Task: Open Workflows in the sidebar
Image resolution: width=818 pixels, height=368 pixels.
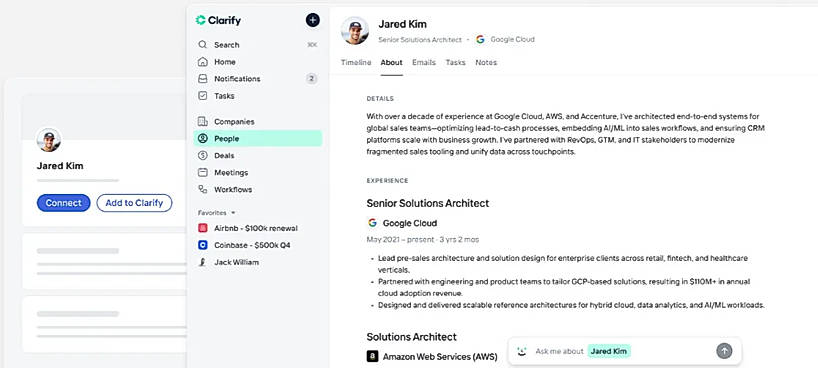Action: click(x=258, y=189)
